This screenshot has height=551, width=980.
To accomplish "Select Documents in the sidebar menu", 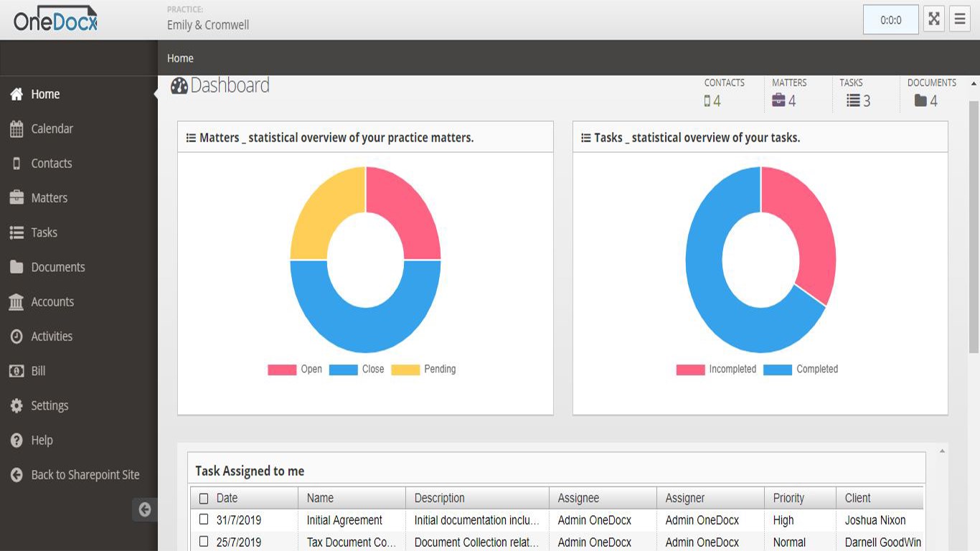I will 58,267.
